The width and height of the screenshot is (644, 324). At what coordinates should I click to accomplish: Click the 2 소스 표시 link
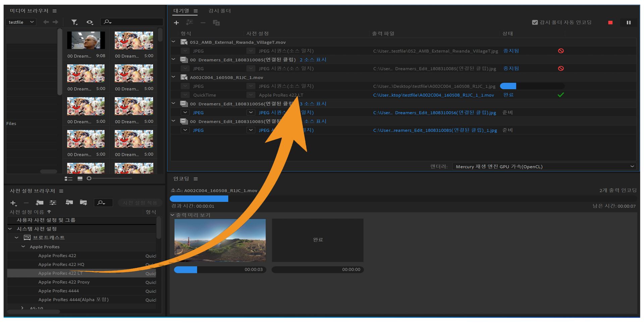313,60
